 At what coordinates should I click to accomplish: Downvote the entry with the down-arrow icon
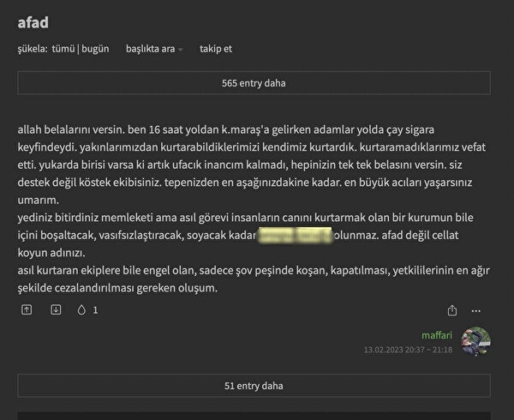click(56, 309)
